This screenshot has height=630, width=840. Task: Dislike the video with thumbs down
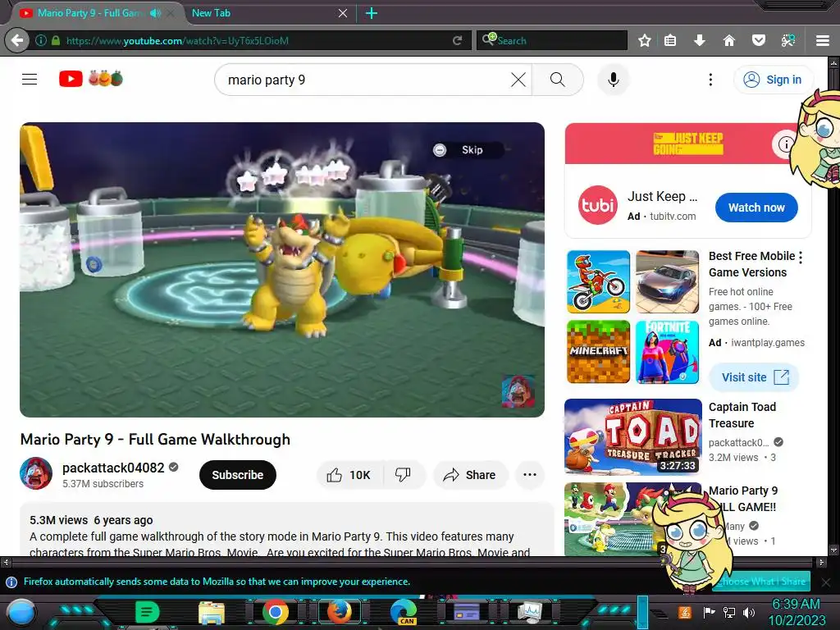[x=403, y=475]
